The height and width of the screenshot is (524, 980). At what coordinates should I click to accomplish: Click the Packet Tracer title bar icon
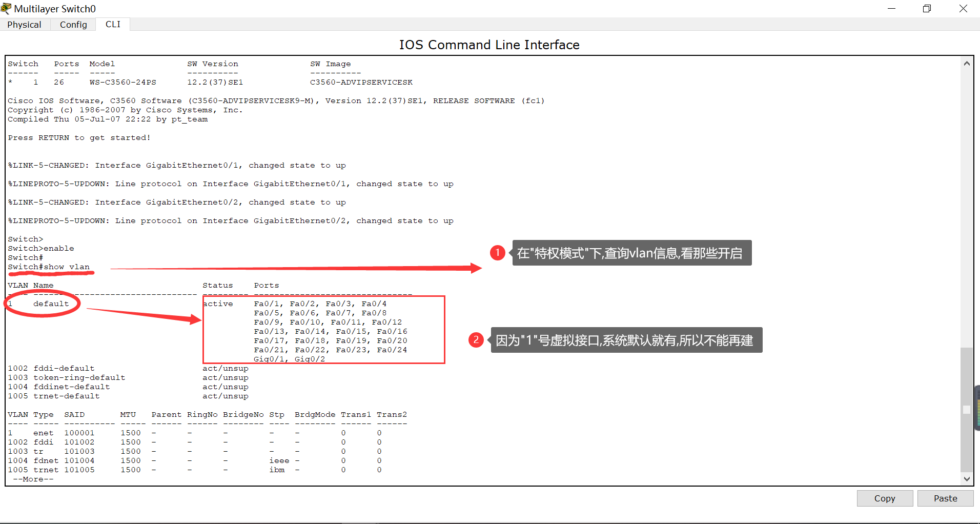pos(6,8)
